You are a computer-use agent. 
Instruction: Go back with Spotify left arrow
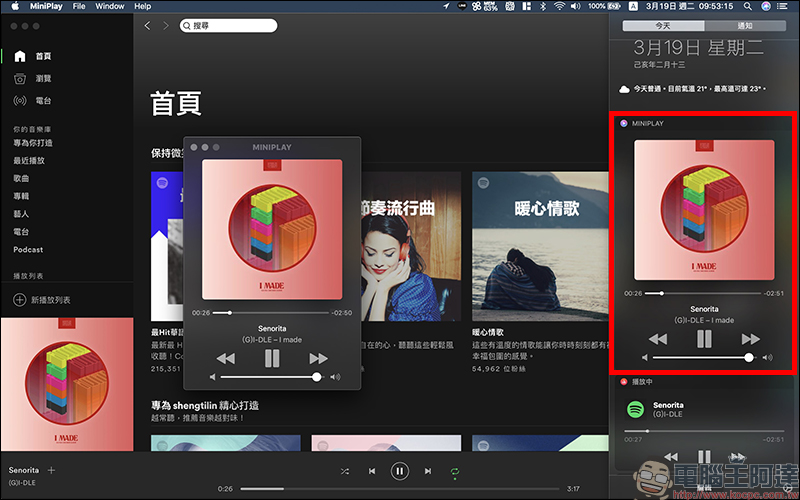pos(147,26)
